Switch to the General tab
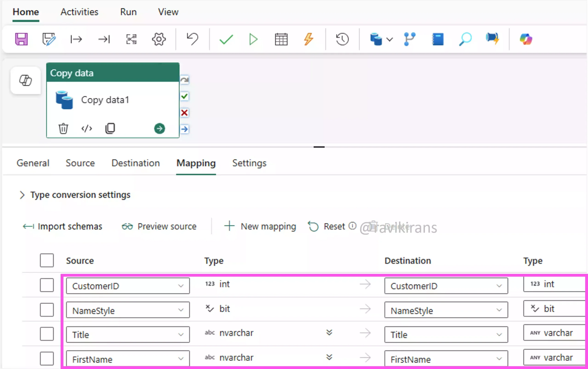 33,163
